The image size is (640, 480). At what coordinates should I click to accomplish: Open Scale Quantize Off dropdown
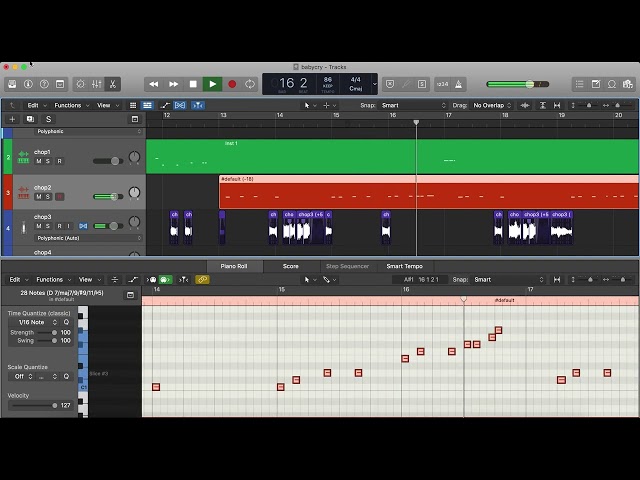pyautogui.click(x=21, y=376)
